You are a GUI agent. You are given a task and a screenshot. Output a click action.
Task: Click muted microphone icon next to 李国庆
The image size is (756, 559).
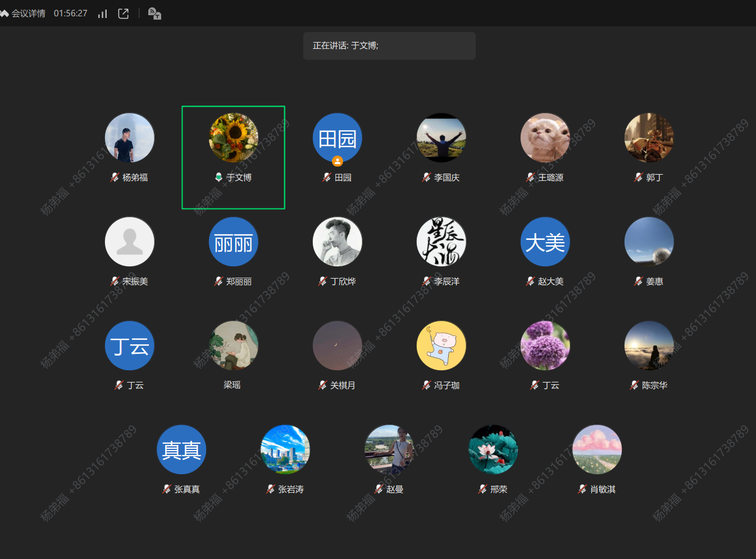[426, 178]
